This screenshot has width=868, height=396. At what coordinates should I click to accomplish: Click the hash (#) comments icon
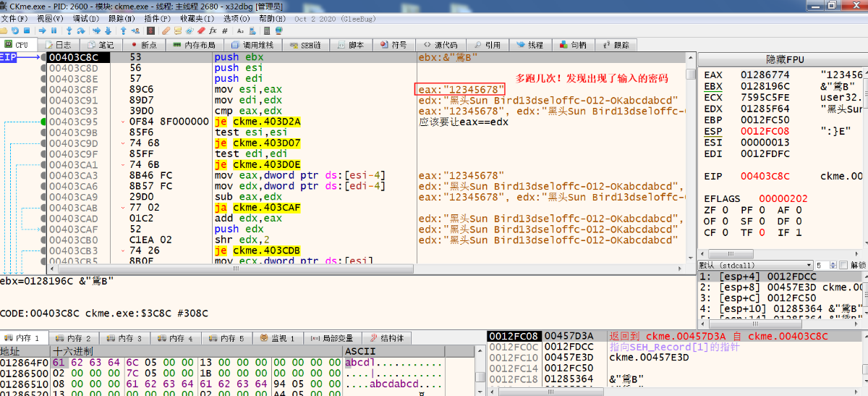224,30
